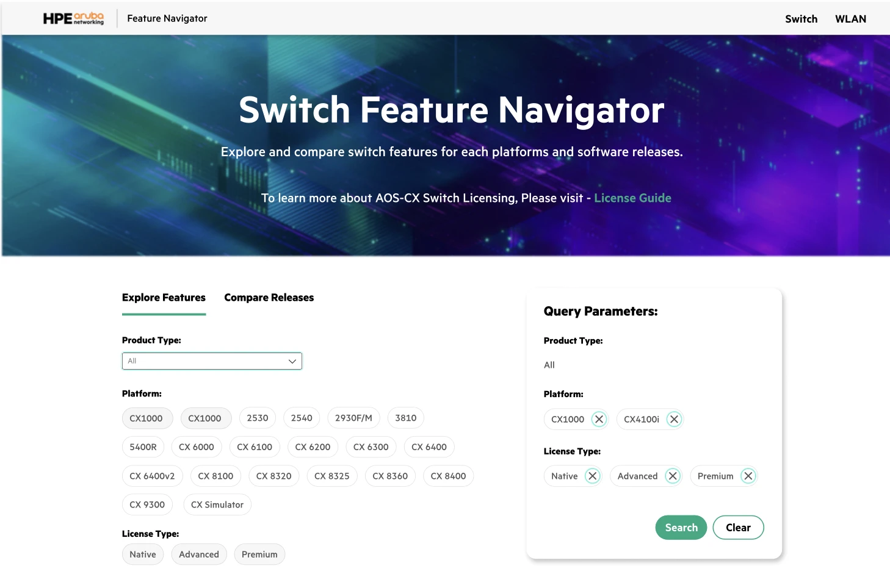
Task: Click the Switch Feature Navigator heading
Action: pos(451,110)
